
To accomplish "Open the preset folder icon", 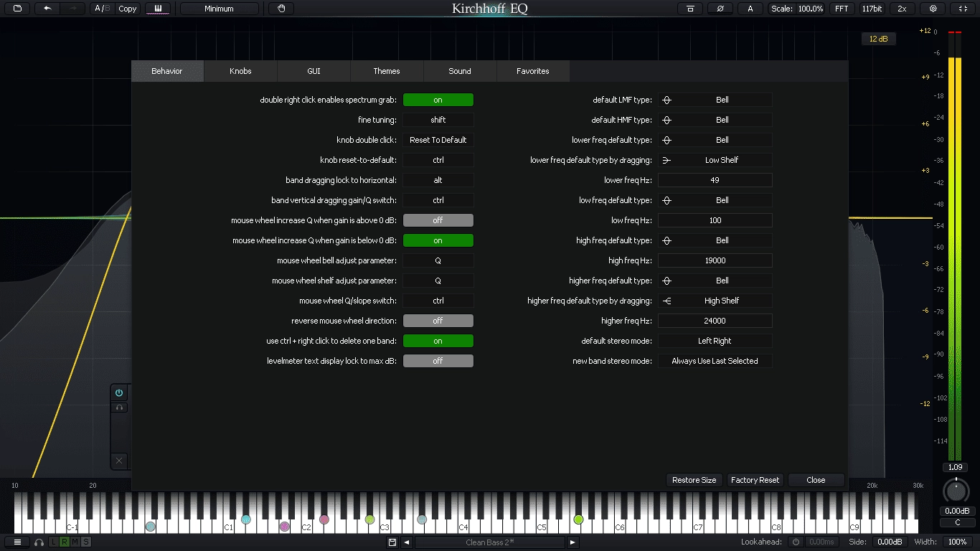I will 17,9.
